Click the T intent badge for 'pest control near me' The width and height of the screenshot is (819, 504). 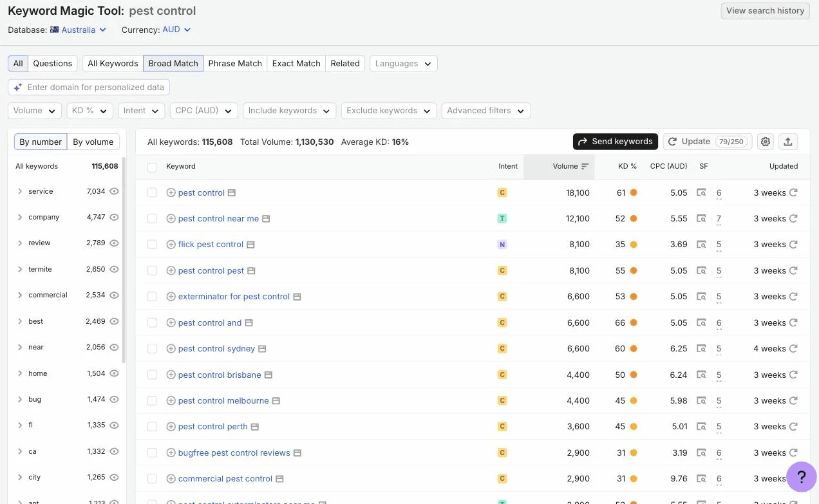click(x=502, y=218)
